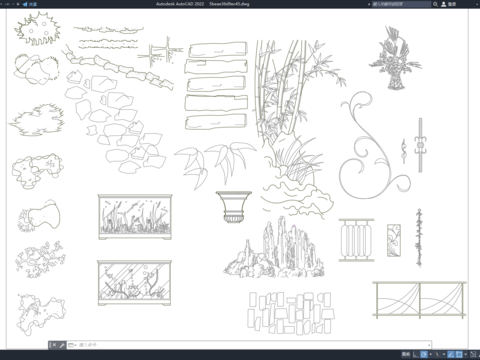480x360 pixels.
Task: Toggle polar tracking in status bar
Action: tap(424, 354)
